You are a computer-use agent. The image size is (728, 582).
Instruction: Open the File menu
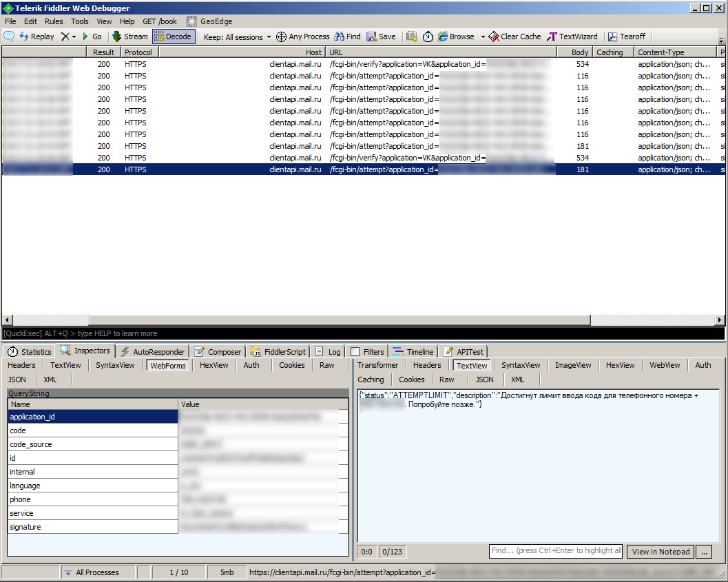click(x=10, y=21)
